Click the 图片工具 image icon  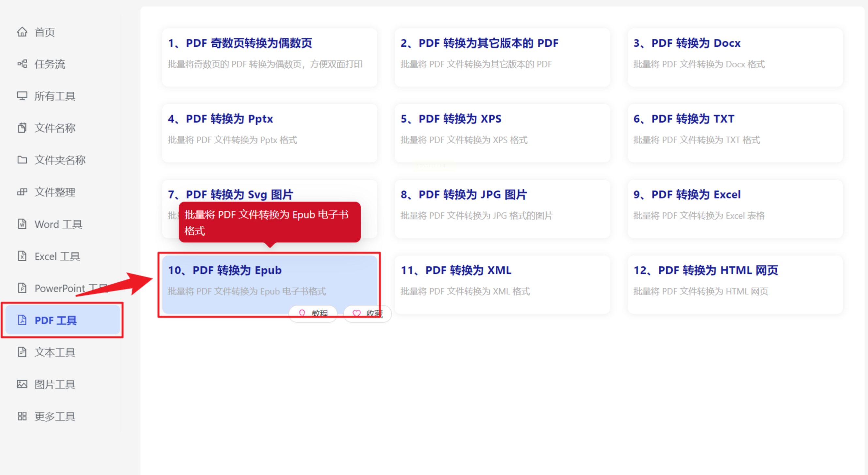coord(22,384)
